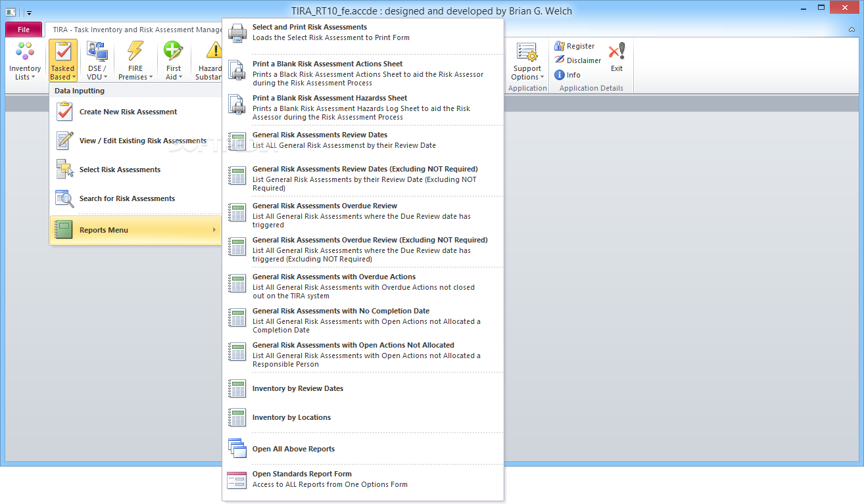Click report icon beside Inventory by Review Dates
The width and height of the screenshot is (864, 504).
(237, 388)
